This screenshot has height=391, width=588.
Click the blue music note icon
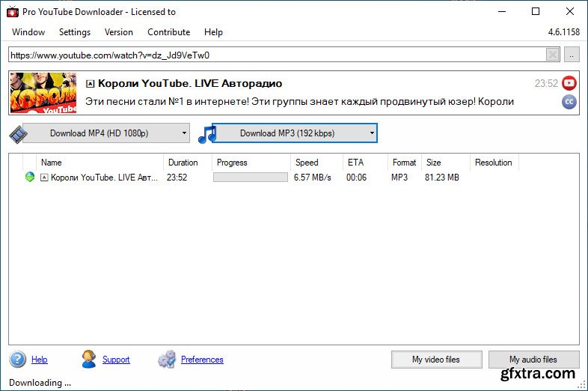[x=206, y=134]
